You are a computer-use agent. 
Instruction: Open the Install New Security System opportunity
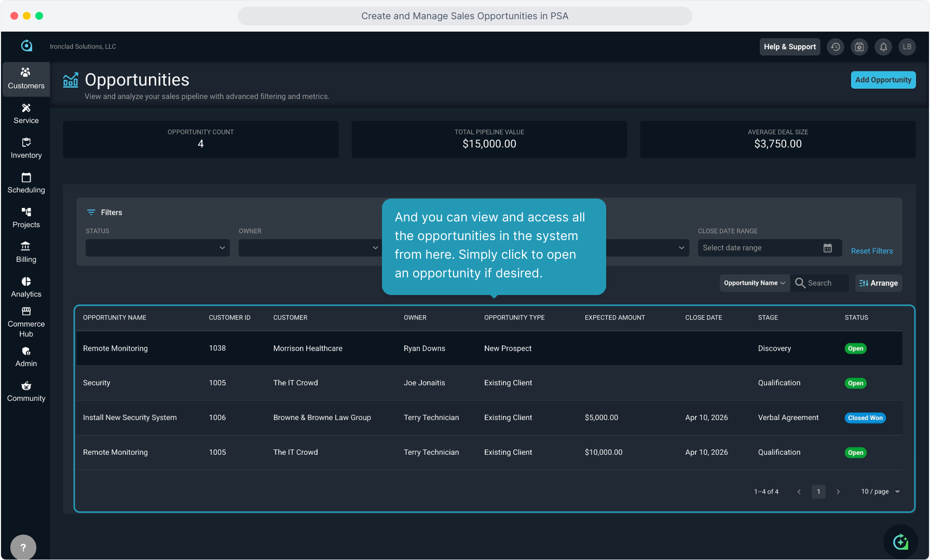point(130,417)
